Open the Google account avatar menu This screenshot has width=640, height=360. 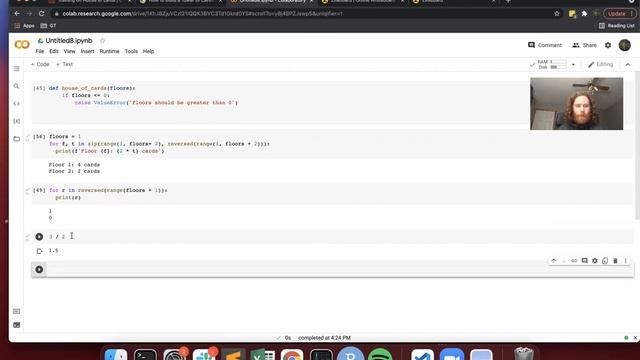tap(624, 45)
